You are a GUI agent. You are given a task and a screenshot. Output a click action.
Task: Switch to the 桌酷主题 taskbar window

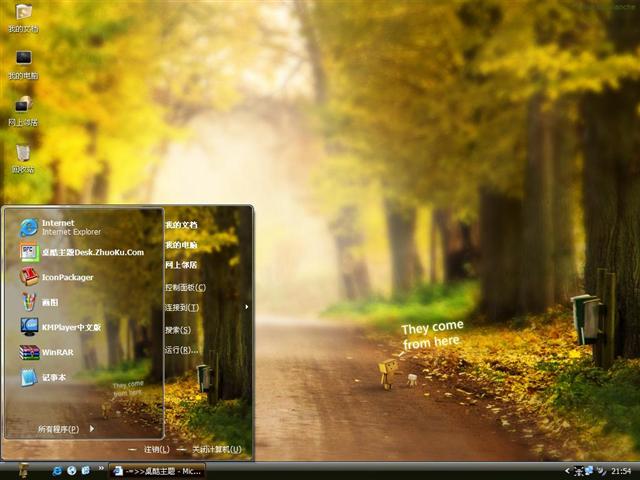(x=157, y=470)
